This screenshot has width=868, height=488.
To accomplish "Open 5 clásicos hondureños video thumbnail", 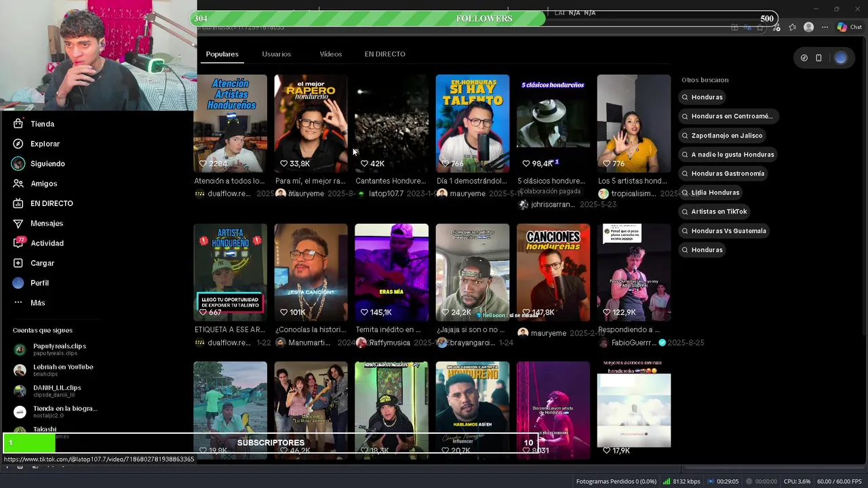I will pyautogui.click(x=553, y=123).
